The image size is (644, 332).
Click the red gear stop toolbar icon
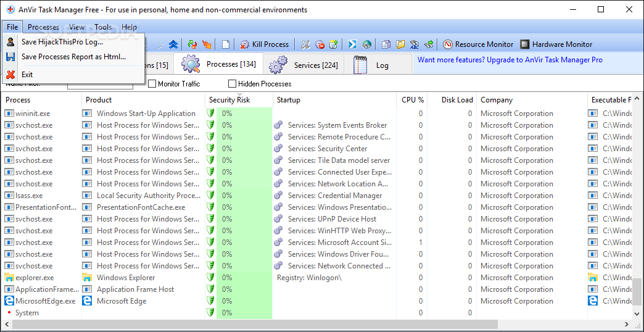[320, 44]
